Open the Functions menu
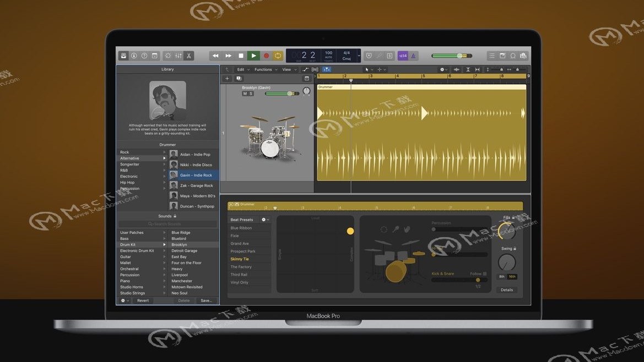The image size is (644, 362). 266,70
